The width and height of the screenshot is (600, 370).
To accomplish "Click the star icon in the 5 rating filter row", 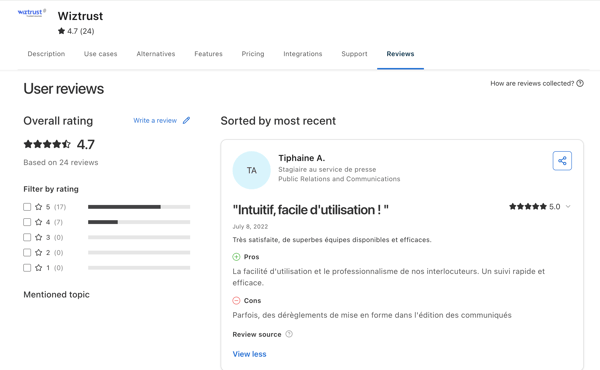I will pyautogui.click(x=39, y=207).
